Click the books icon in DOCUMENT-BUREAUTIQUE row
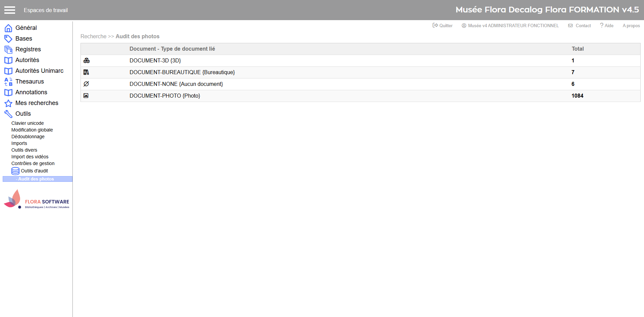Image resolution: width=644 pixels, height=317 pixels. (x=86, y=72)
